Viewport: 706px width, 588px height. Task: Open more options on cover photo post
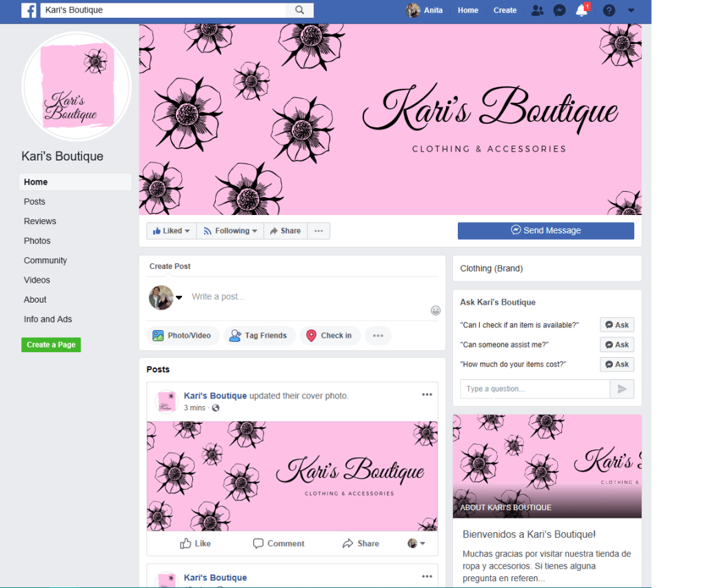pos(427,394)
